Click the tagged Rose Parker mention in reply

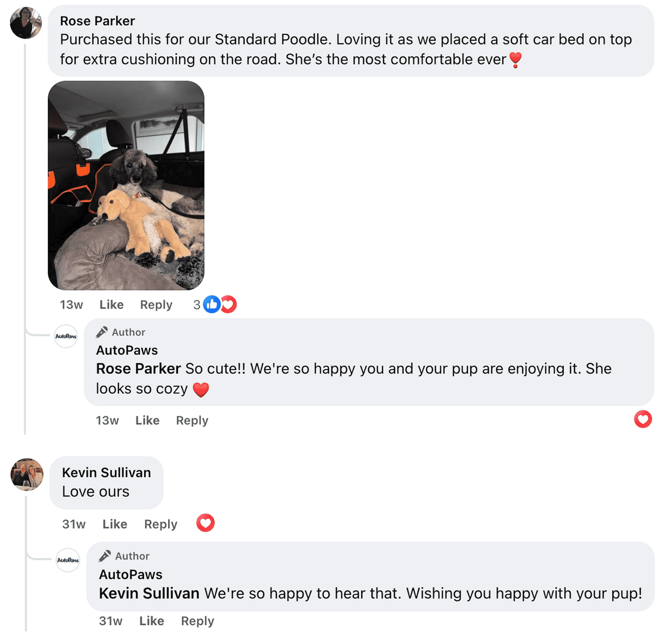click(x=138, y=369)
